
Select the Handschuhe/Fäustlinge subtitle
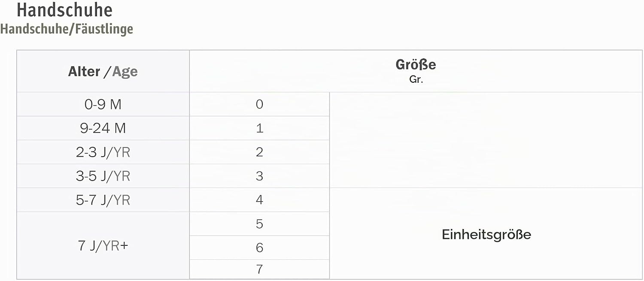click(67, 29)
